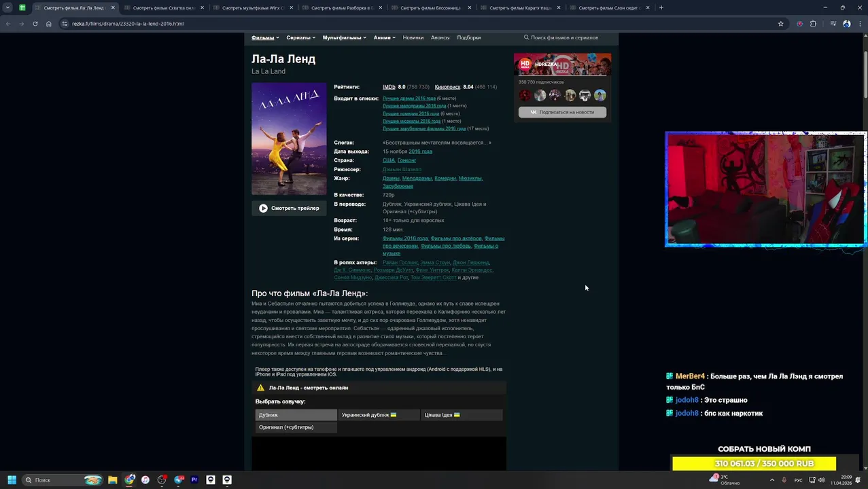Open the browser home page icon
868x489 pixels.
tap(49, 24)
